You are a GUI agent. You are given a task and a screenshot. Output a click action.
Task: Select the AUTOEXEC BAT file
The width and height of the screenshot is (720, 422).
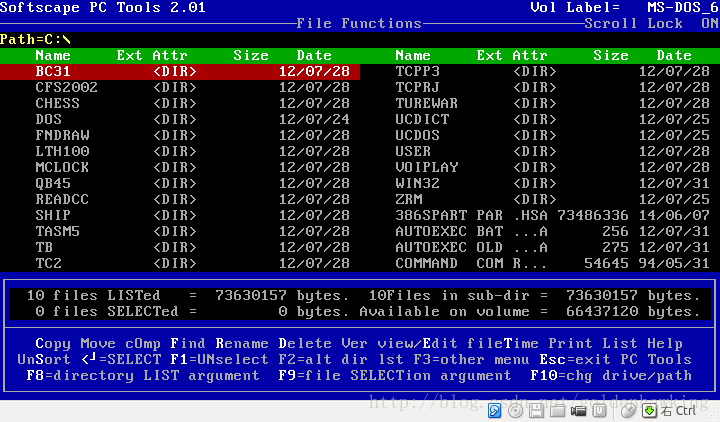[552, 231]
